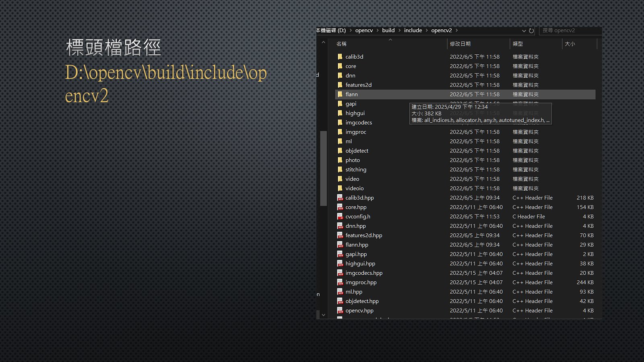The width and height of the screenshot is (644, 362).
Task: Click the core.hpp file icon
Action: (340, 207)
